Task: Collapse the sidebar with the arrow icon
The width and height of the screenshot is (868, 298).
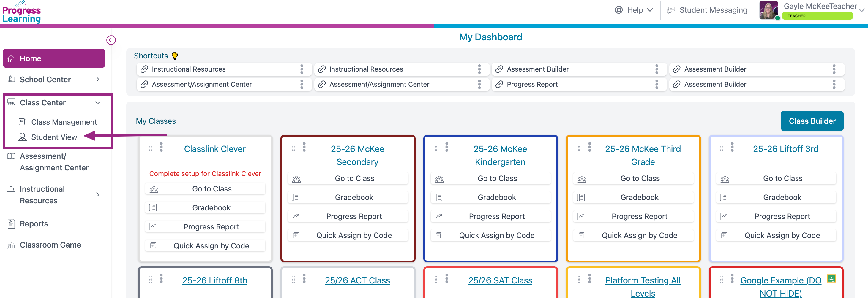Action: click(x=111, y=40)
